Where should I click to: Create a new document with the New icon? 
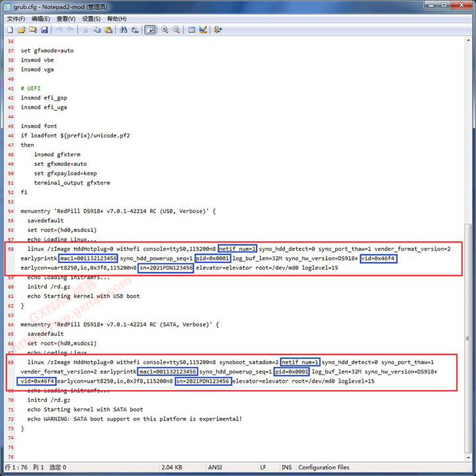coord(11,30)
